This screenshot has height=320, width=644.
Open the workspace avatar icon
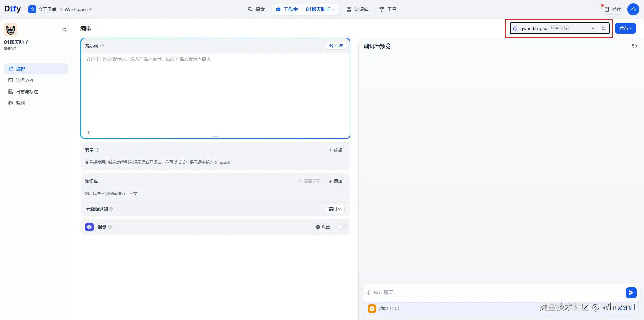pyautogui.click(x=32, y=9)
